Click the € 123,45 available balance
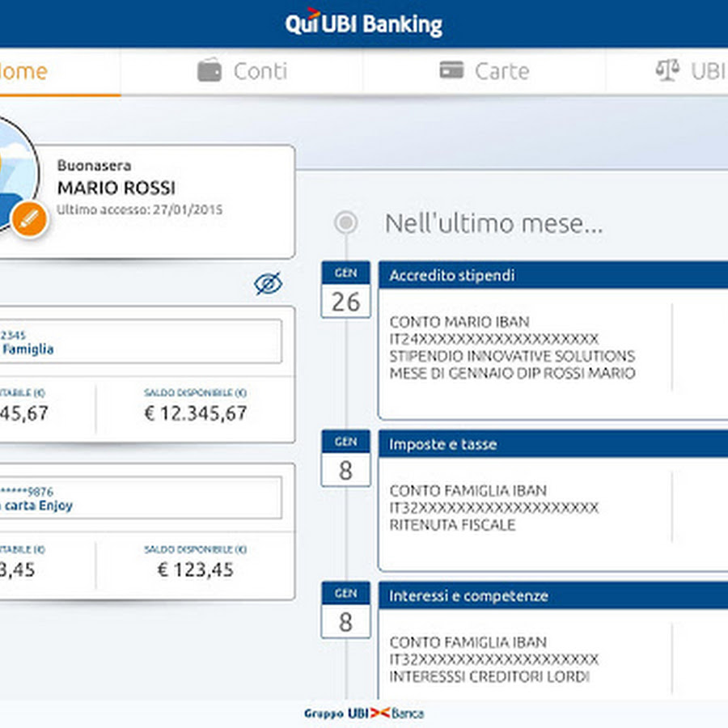Screen dimensions: 728x728 pyautogui.click(x=196, y=569)
